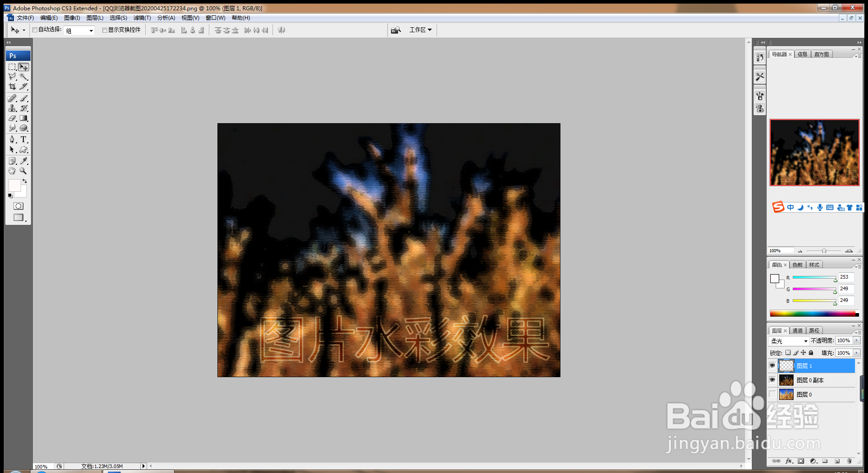868x473 pixels.
Task: Open the Layers panel options menu
Action: pos(858,332)
